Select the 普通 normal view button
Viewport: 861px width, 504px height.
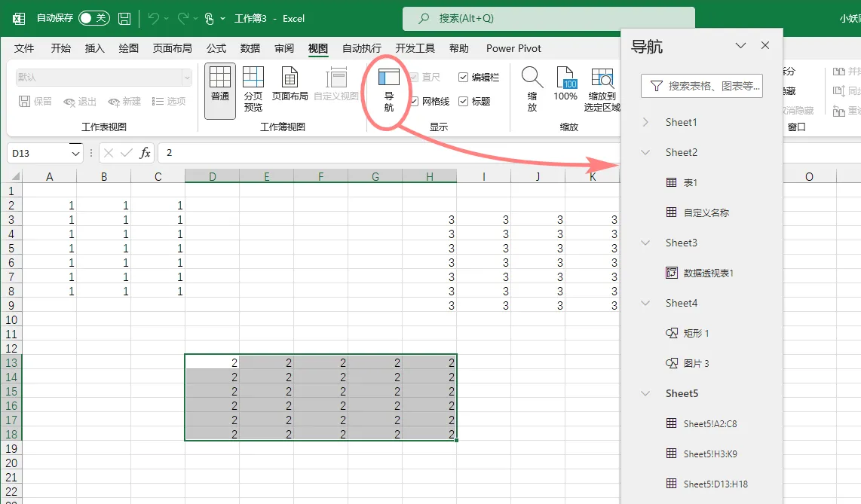point(220,90)
